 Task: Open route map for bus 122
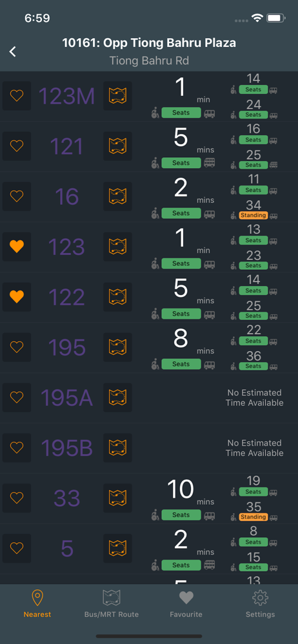[x=118, y=297]
